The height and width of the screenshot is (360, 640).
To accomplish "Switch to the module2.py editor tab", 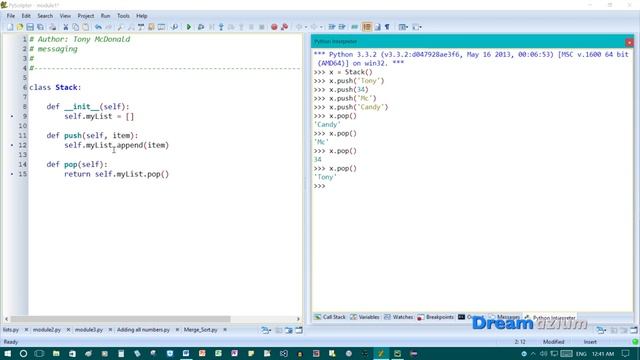I will (x=47, y=330).
